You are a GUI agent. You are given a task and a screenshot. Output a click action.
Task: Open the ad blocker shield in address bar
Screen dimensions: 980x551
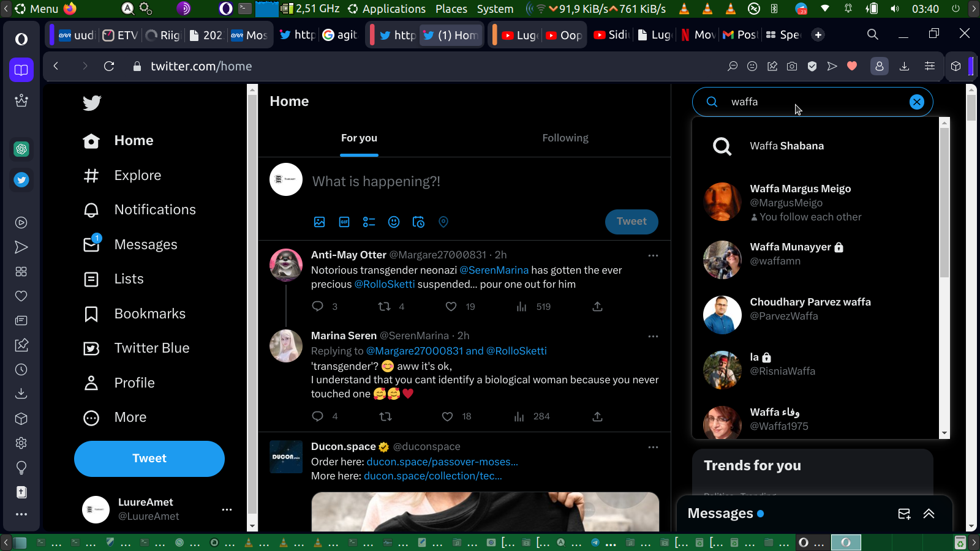(x=812, y=66)
